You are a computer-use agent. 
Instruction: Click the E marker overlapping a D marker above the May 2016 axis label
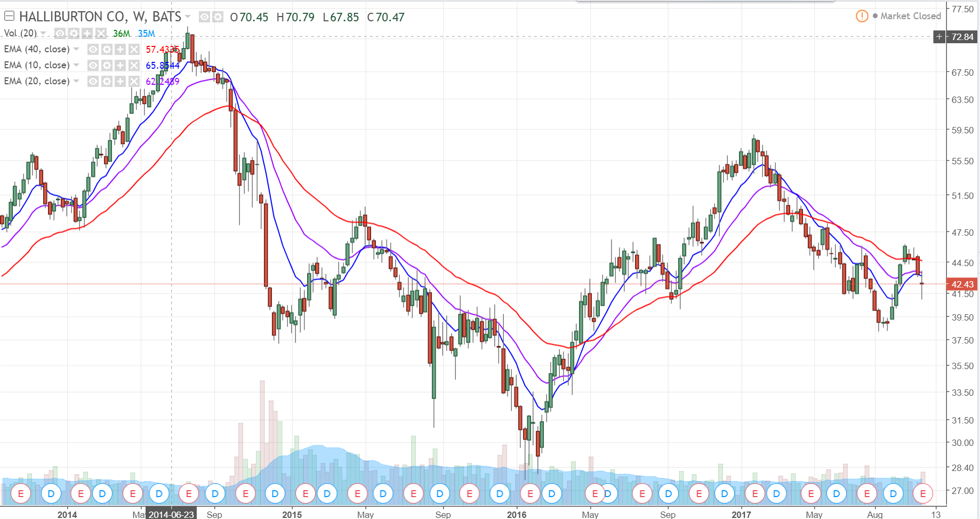pyautogui.click(x=594, y=494)
